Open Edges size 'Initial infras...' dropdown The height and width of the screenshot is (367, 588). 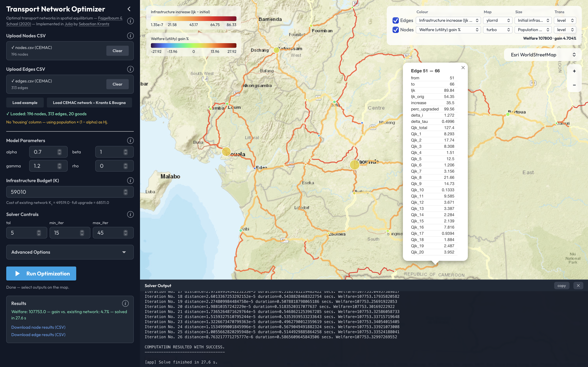533,20
